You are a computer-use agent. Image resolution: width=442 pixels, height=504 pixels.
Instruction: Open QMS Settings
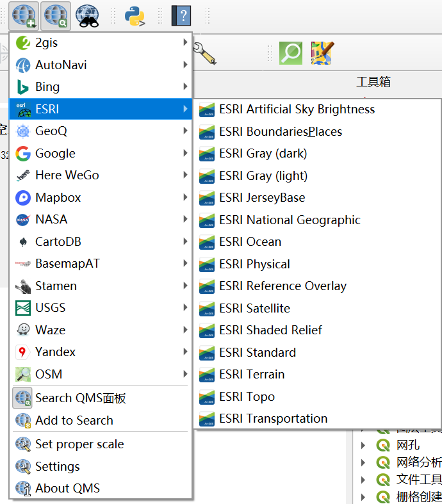pyautogui.click(x=101, y=466)
